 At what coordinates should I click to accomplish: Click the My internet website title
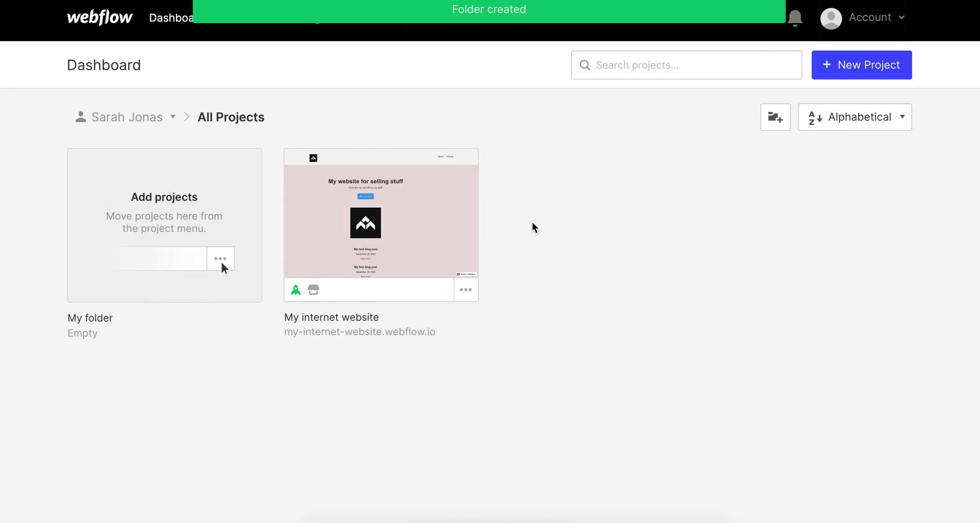click(331, 317)
